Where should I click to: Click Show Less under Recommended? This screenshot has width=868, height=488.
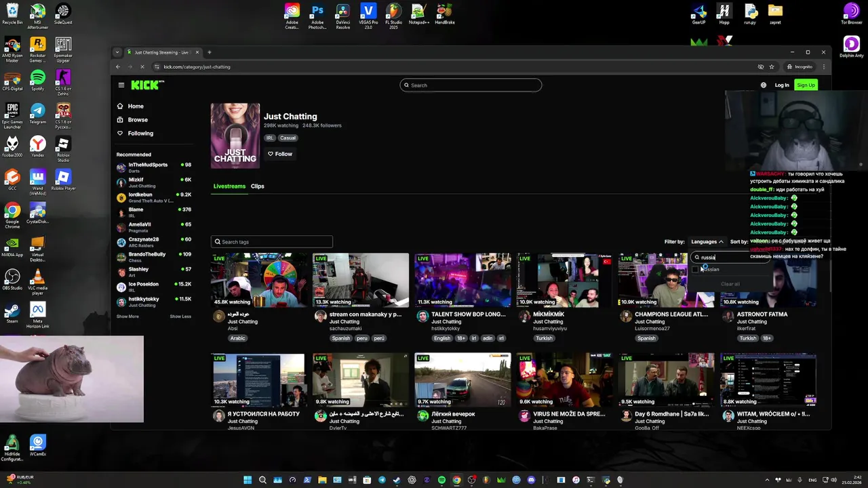pyautogui.click(x=180, y=317)
